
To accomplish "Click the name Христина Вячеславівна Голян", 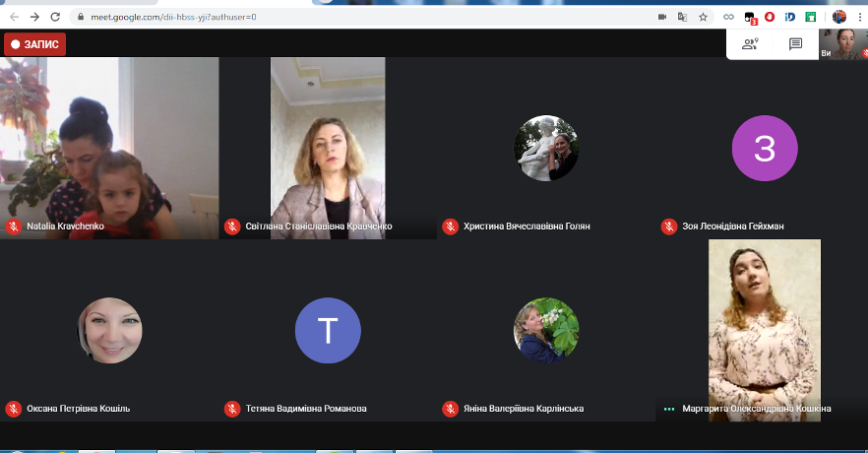I will [x=527, y=226].
